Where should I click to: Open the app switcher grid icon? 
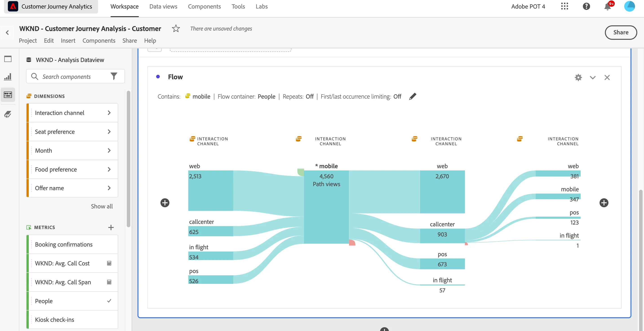coord(564,6)
